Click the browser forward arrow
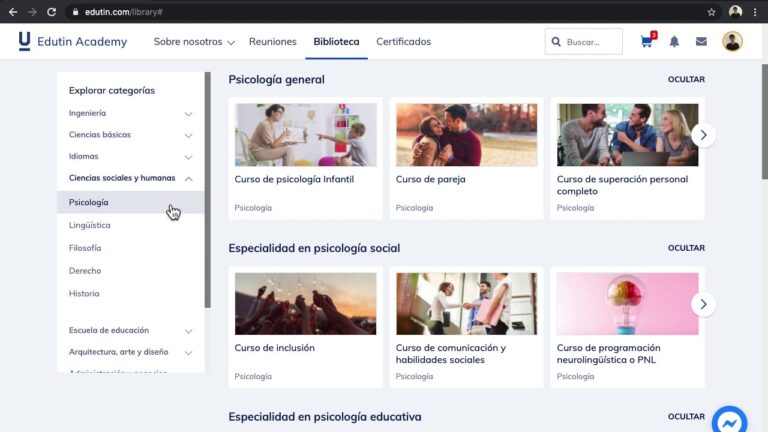Image resolution: width=768 pixels, height=432 pixels. pos(32,12)
